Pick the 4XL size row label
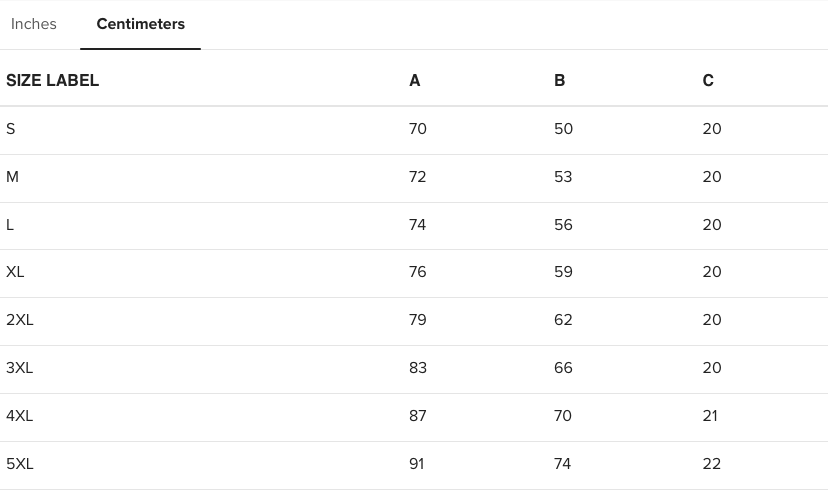The width and height of the screenshot is (828, 493). point(20,416)
